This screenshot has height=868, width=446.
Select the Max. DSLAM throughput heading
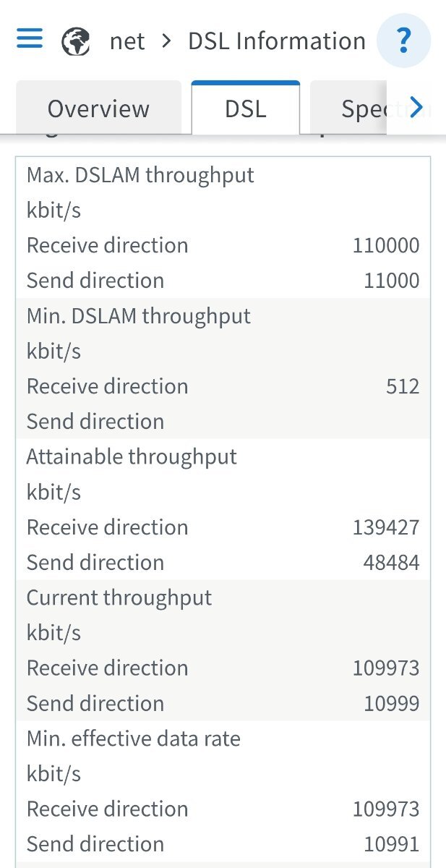[x=140, y=175]
